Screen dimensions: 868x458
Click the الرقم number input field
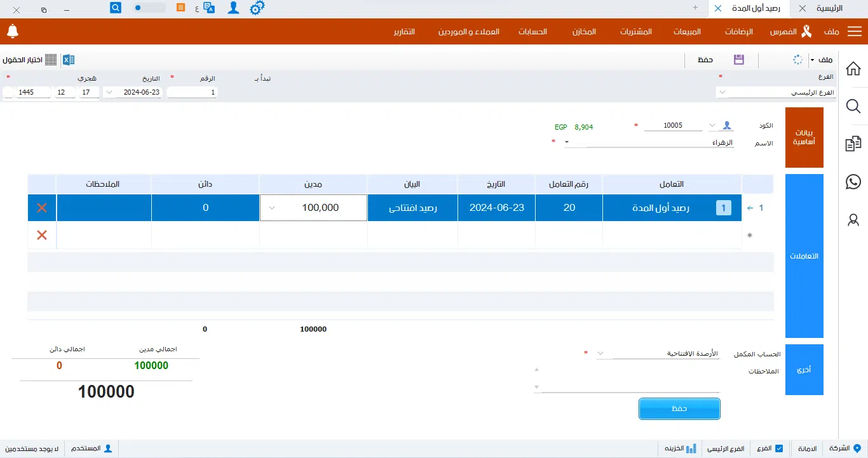click(x=192, y=92)
